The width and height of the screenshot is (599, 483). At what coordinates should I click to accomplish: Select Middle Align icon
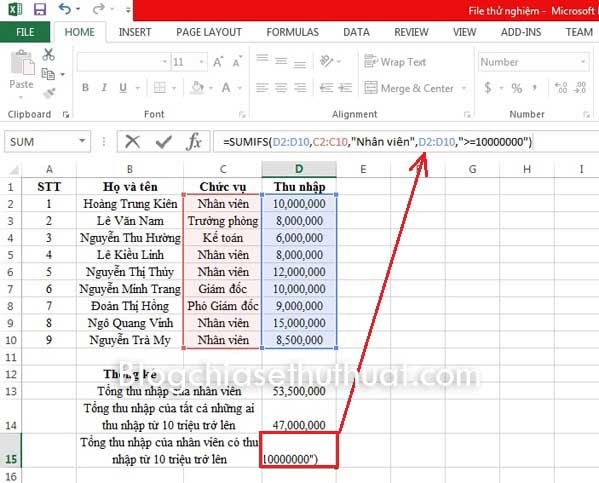281,61
